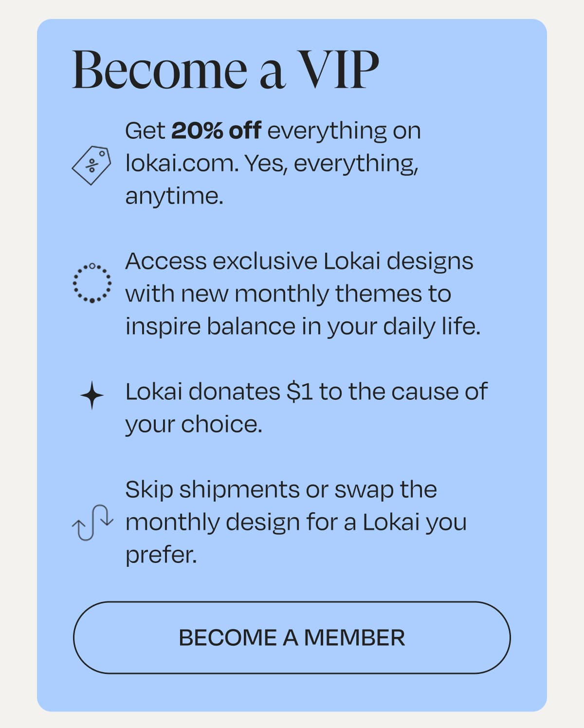
Task: Click the word "anytime." in the discount blurb
Action: [x=174, y=196]
